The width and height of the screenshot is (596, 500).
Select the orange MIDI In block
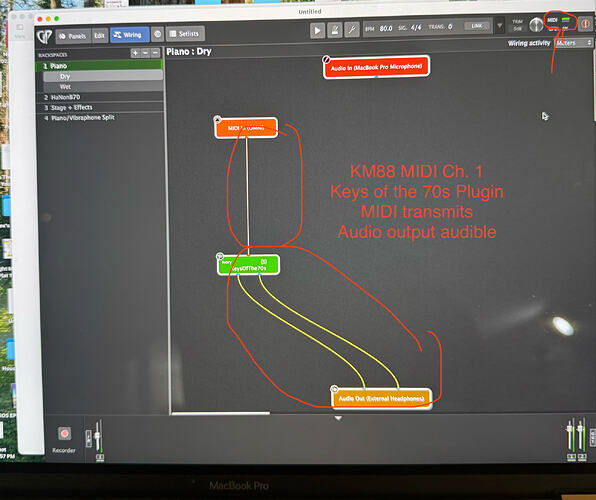(246, 128)
